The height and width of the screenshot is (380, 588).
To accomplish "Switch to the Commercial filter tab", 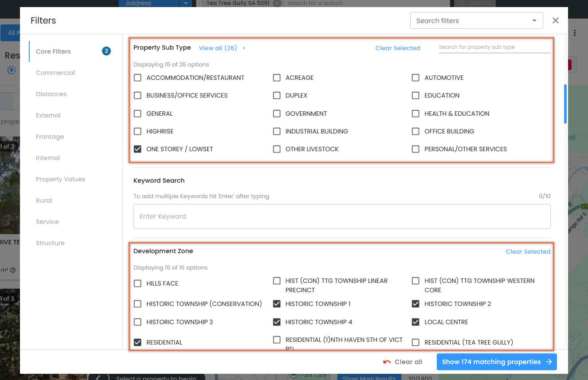I will click(55, 73).
